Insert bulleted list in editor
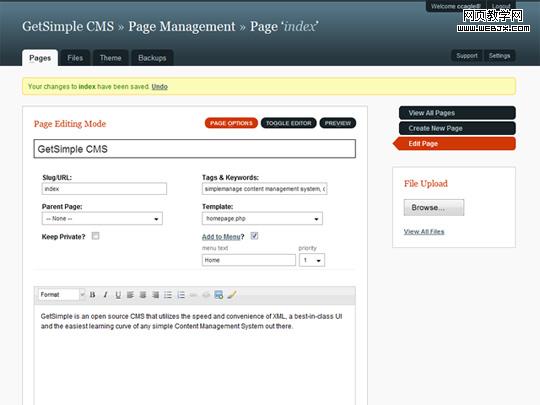 coord(168,295)
